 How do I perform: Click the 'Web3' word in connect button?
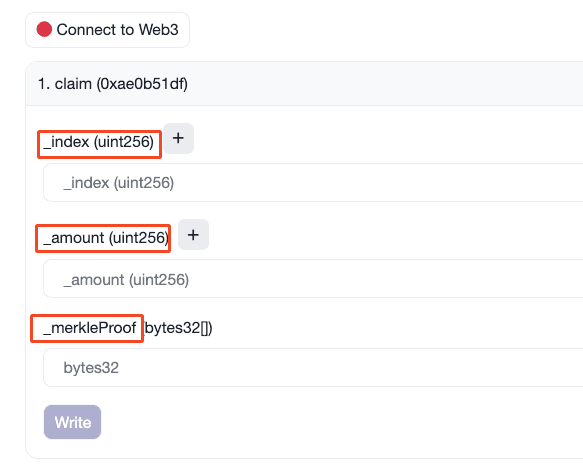(158, 30)
